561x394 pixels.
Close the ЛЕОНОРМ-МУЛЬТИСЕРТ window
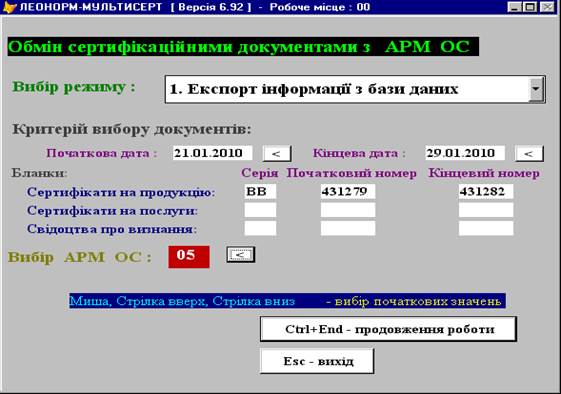click(x=547, y=7)
